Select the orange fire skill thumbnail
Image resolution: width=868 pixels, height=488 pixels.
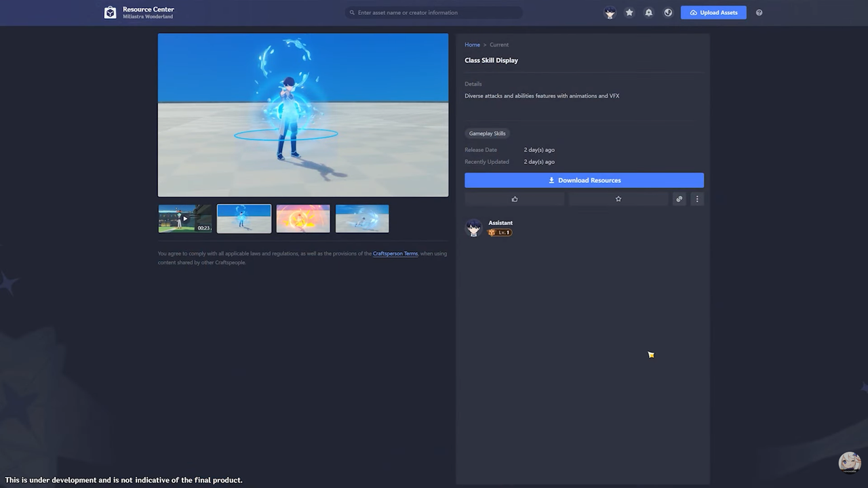303,219
